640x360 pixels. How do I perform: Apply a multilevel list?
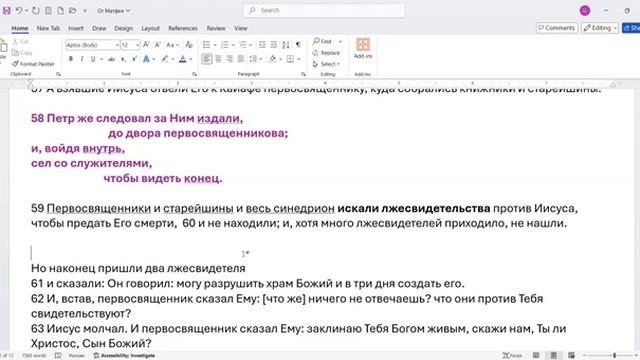pos(243,44)
